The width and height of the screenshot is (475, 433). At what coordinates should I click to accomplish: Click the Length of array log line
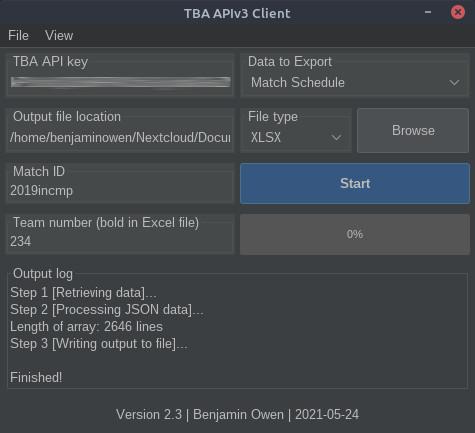86,326
